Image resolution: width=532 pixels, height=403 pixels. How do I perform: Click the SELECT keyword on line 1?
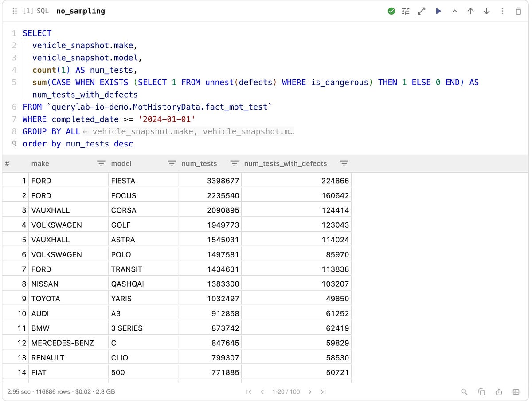pos(37,33)
